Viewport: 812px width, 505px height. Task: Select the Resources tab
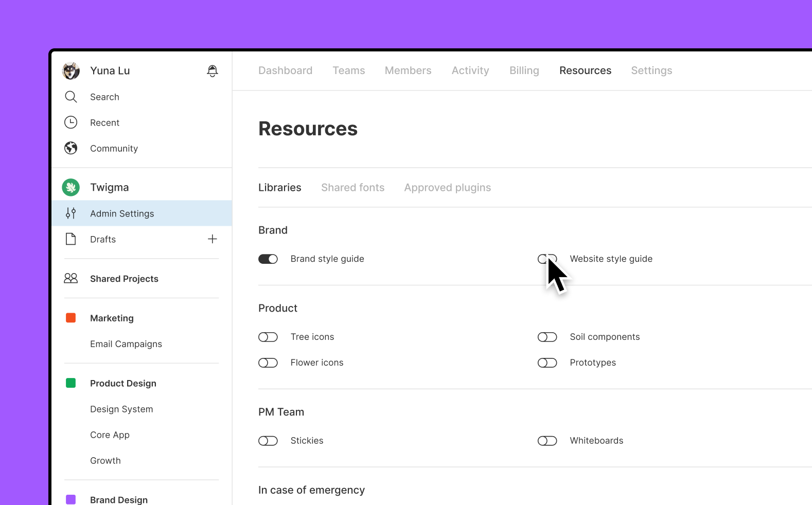[x=585, y=70]
